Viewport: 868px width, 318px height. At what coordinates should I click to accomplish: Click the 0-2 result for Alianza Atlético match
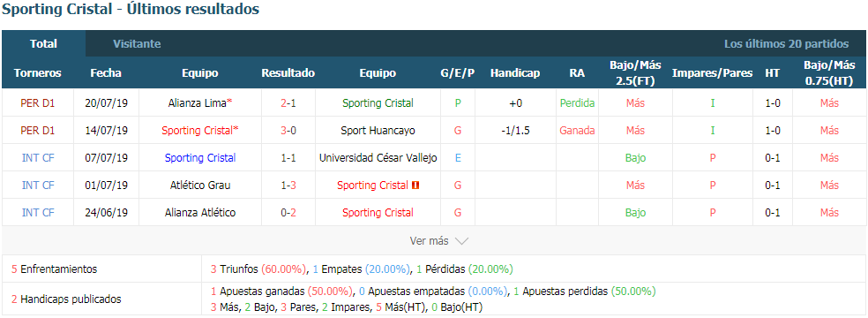coord(288,213)
